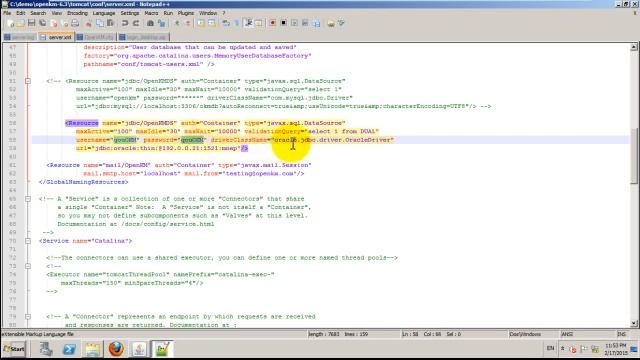This screenshot has width=640, height=360.
Task: Collapse fold marker at line 73
Action: [28, 266]
